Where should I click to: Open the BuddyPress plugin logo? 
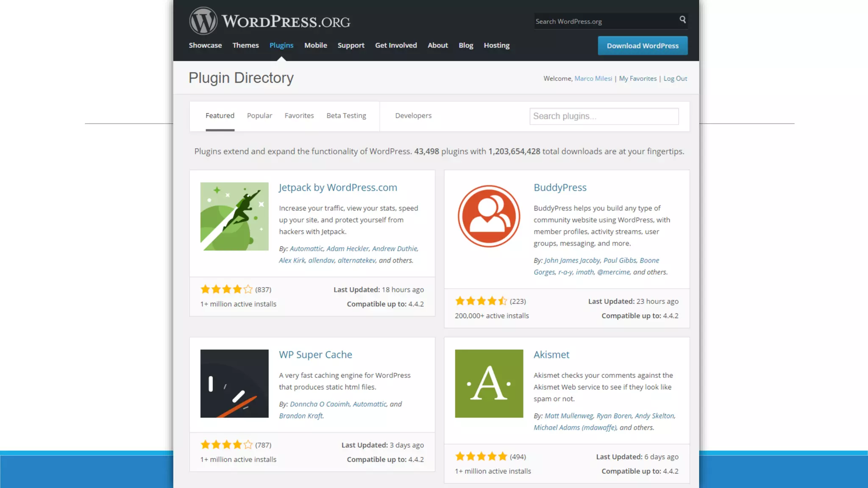pos(489,216)
